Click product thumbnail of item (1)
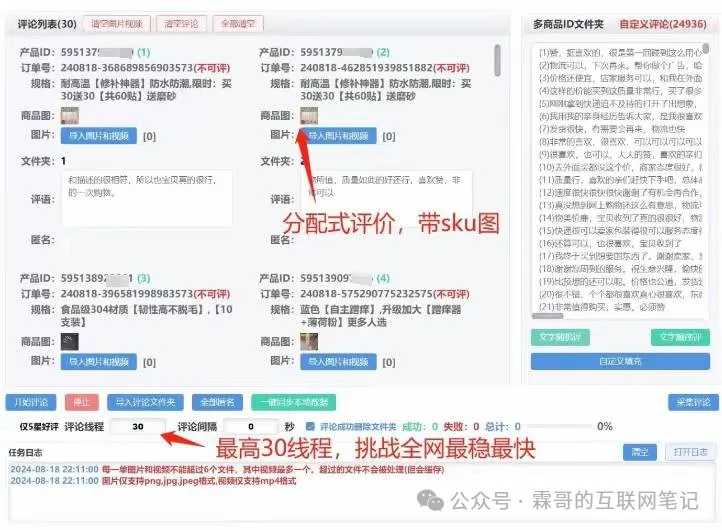The width and height of the screenshot is (722, 530). click(x=70, y=116)
